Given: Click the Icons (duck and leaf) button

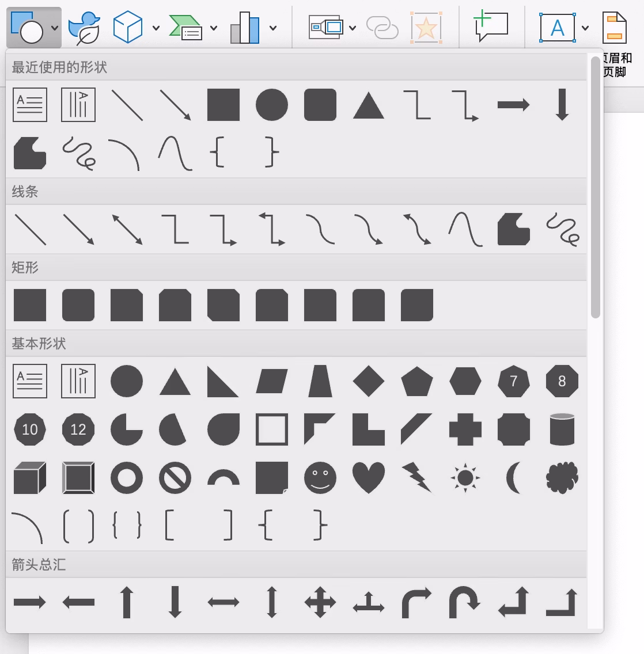Looking at the screenshot, I should (84, 28).
